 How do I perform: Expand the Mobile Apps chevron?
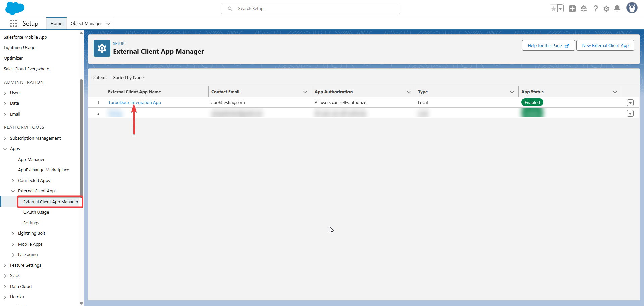(x=13, y=244)
